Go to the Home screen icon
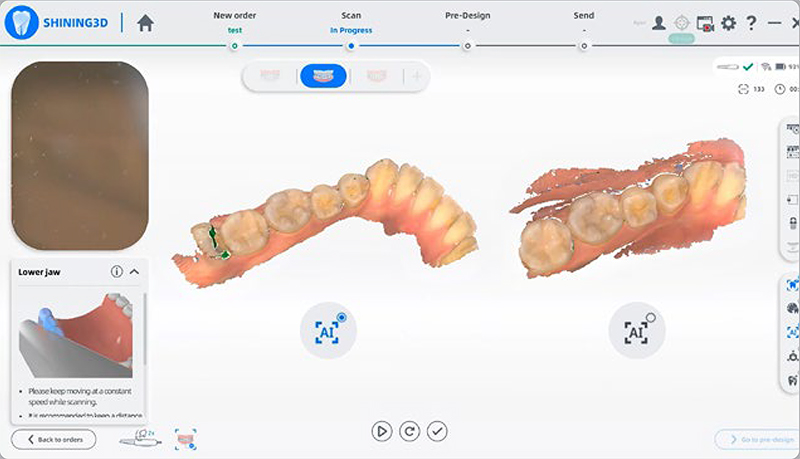Screen dimensions: 800x459 point(146,23)
